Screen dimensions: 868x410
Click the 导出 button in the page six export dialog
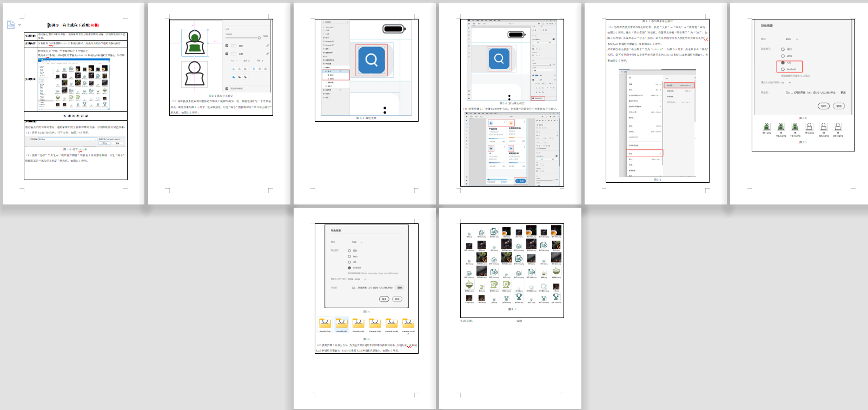point(824,106)
